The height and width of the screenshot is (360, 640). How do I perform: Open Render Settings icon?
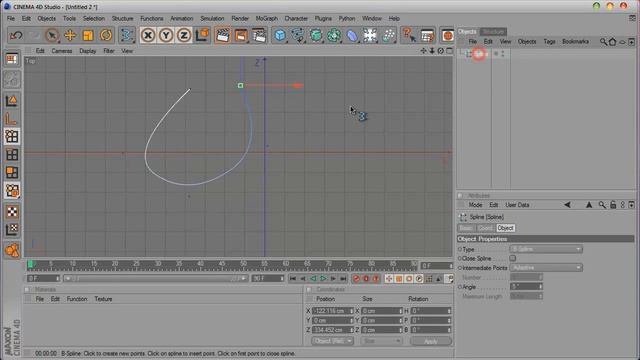click(x=259, y=35)
